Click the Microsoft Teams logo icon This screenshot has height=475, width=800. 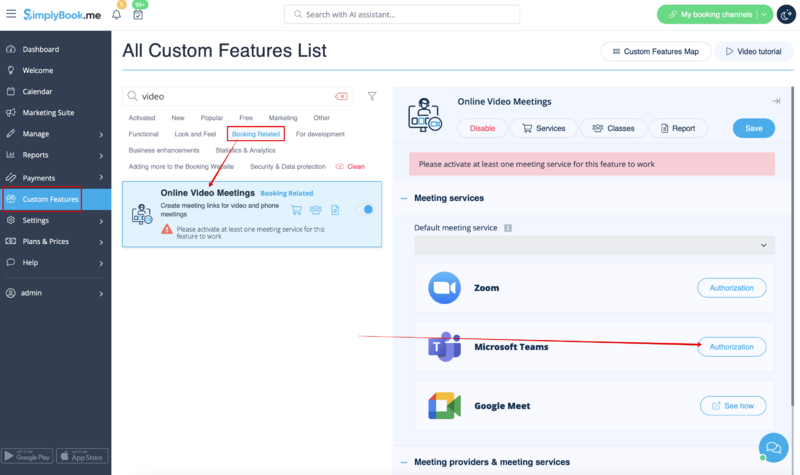444,346
